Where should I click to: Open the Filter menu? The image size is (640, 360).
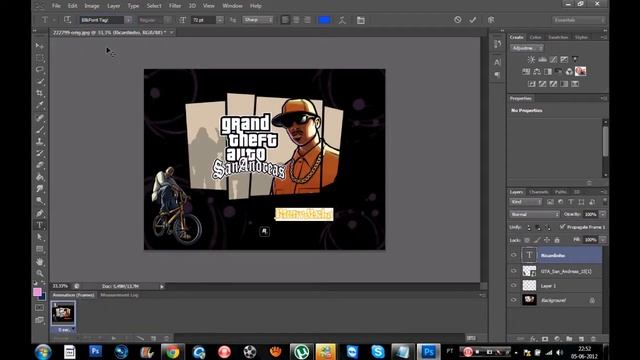(175, 6)
